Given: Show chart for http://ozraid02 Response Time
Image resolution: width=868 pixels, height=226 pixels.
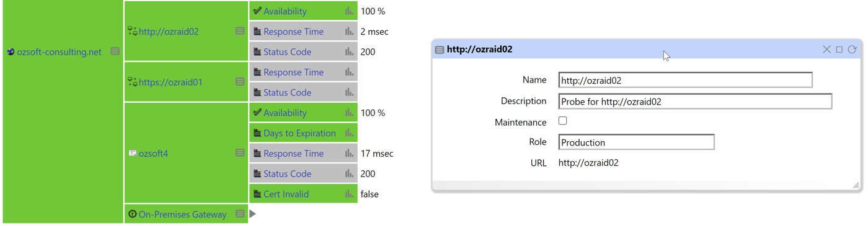Looking at the screenshot, I should point(350,31).
